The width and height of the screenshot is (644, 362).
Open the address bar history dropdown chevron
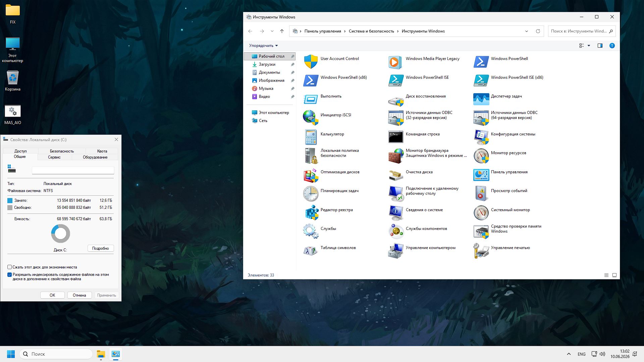(527, 31)
